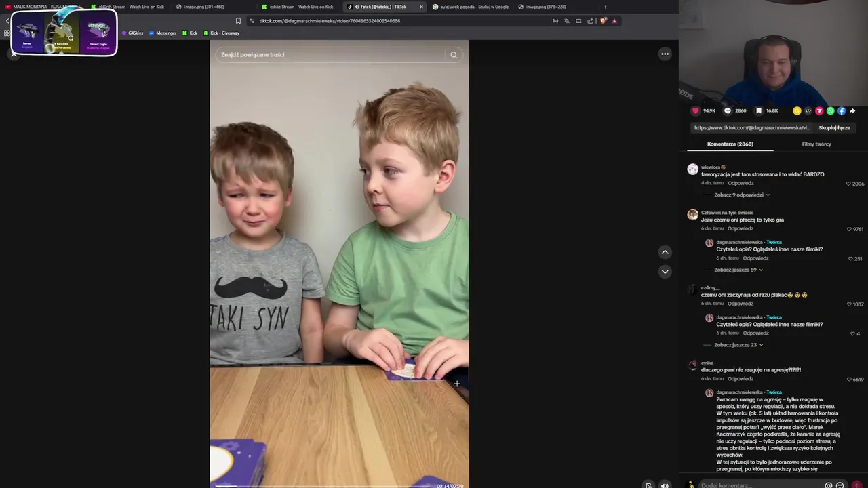Send to friends via red paper-plane icon
The height and width of the screenshot is (488, 868).
[x=819, y=110]
